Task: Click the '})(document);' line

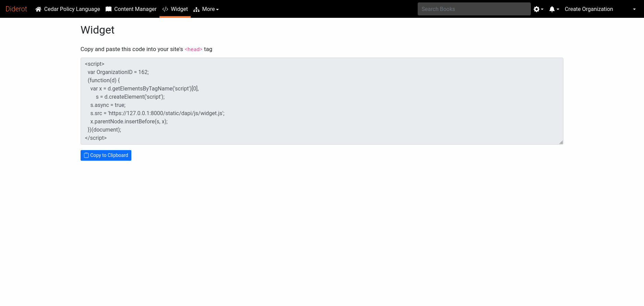Action: (104, 130)
